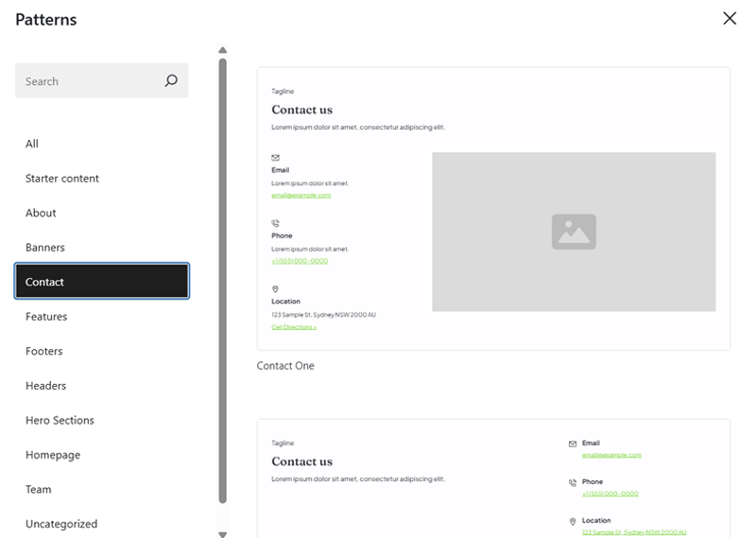The height and width of the screenshot is (538, 756).
Task: Click the address link in second pattern
Action: [x=634, y=532]
